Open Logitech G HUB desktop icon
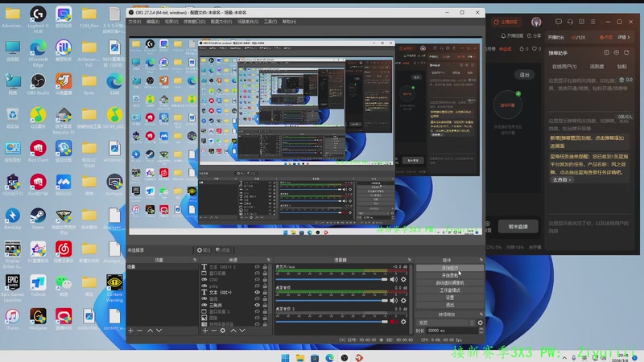Image resolution: width=644 pixels, height=362 pixels. click(x=38, y=19)
